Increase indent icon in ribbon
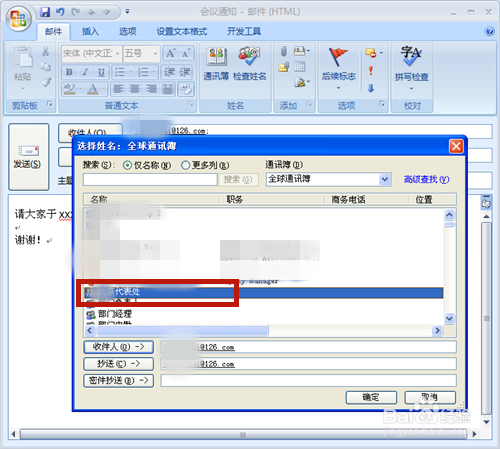Image resolution: width=500 pixels, height=449 pixels. pyautogui.click(x=185, y=72)
